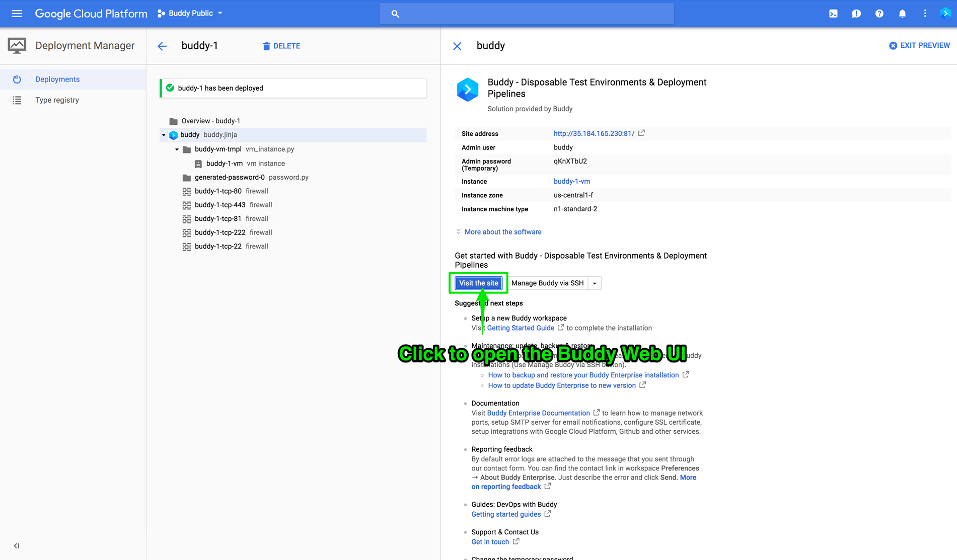
Task: Click firewall icon of buddy-1-tcp-80
Action: [x=186, y=191]
